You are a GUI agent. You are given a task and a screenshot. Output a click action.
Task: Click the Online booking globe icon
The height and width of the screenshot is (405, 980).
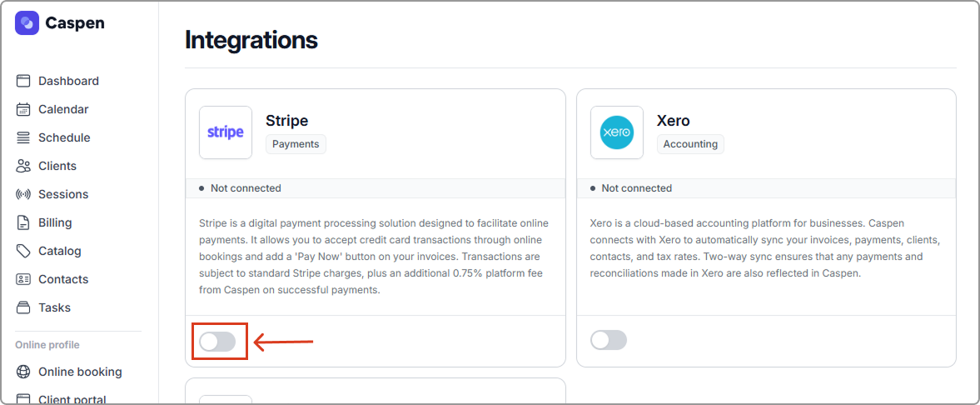(23, 372)
